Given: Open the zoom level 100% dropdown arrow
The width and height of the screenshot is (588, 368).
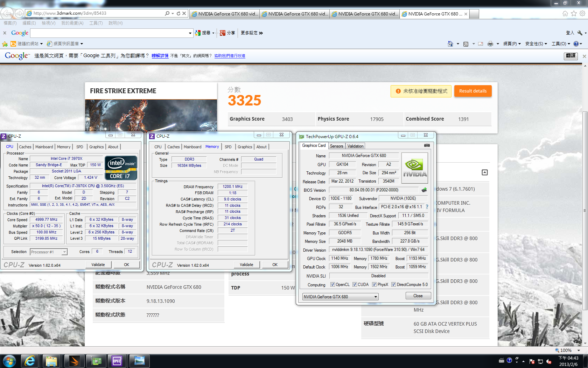Looking at the screenshot, I should [579, 350].
